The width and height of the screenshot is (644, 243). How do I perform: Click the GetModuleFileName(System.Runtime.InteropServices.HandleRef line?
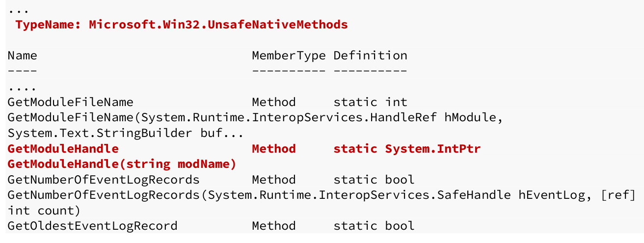(255, 118)
